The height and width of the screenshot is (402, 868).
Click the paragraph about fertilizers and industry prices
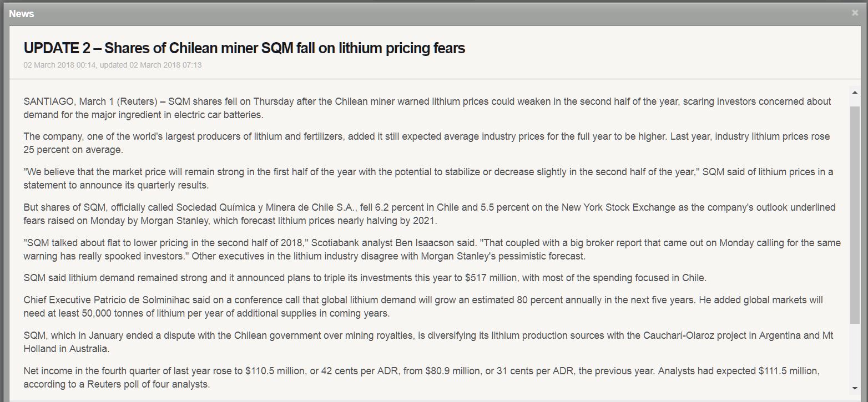(x=427, y=143)
